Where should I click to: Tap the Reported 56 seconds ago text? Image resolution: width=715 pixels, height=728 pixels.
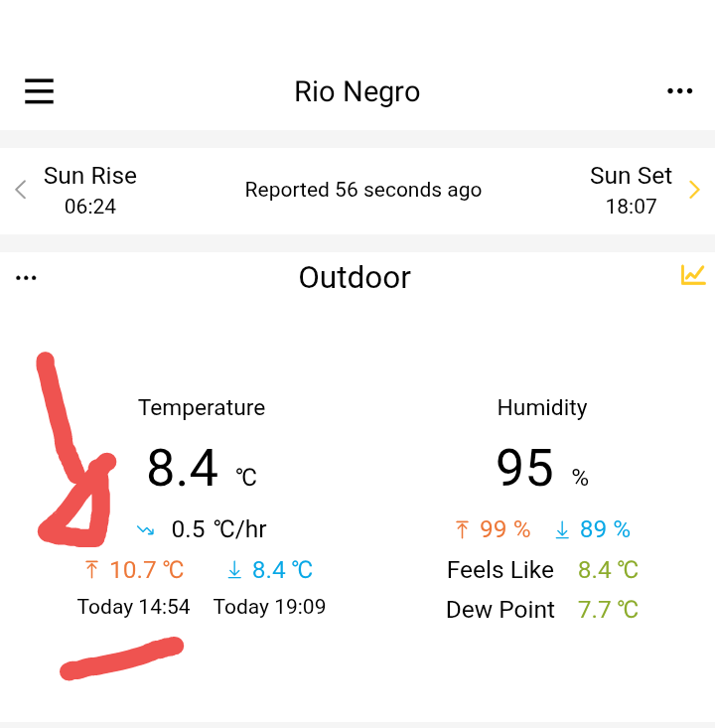(363, 190)
